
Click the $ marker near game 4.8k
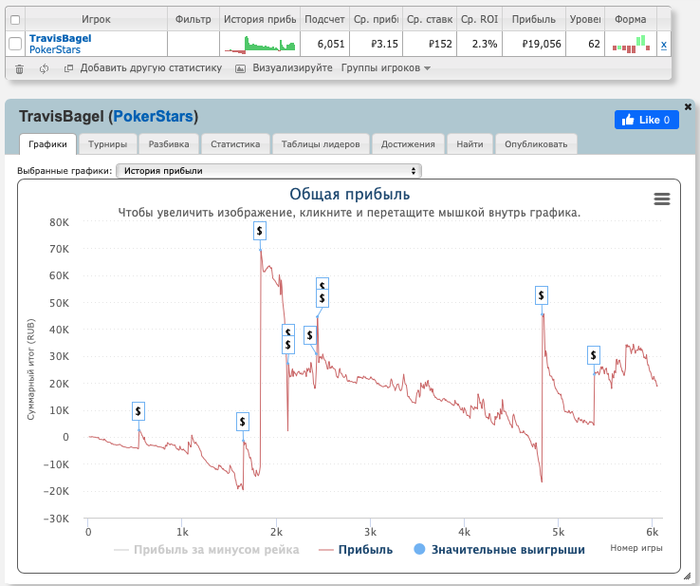click(541, 295)
